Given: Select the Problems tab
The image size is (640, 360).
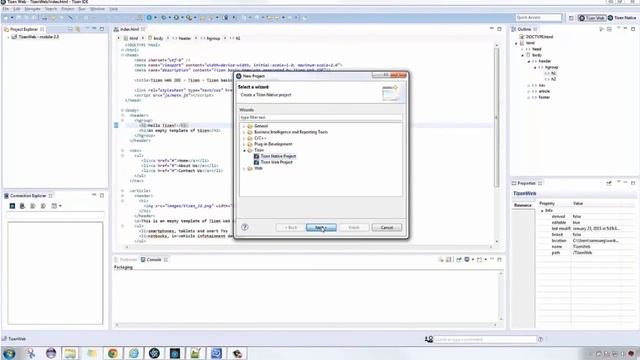Looking at the screenshot, I should coord(126,260).
